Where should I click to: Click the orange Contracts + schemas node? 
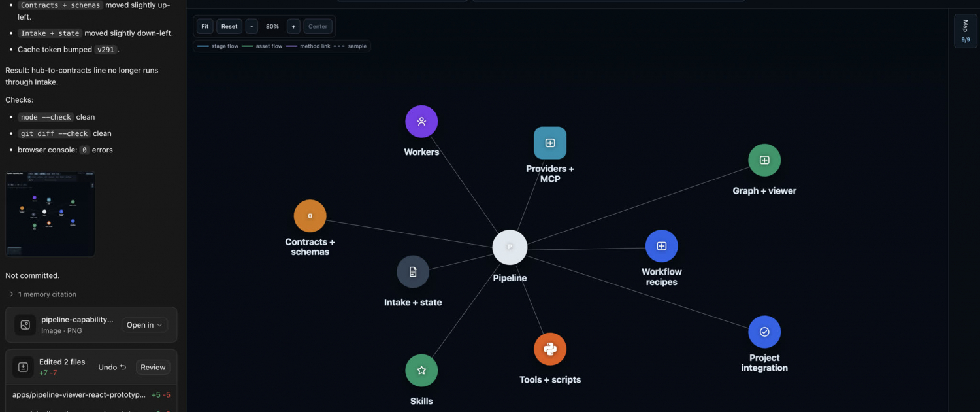click(x=310, y=216)
